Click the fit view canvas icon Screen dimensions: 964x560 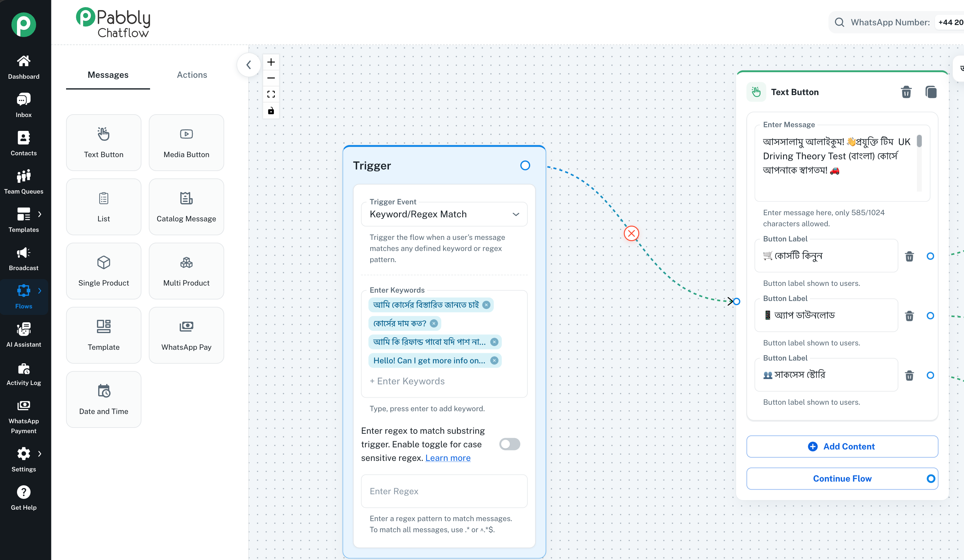[271, 94]
